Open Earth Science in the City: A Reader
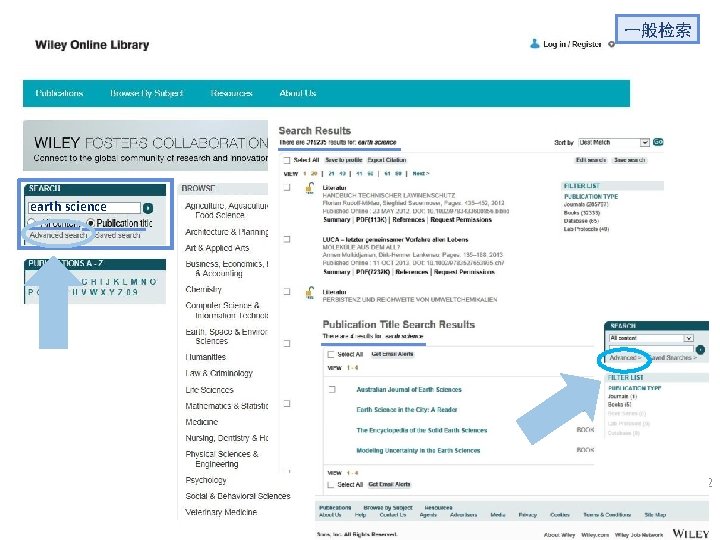The height and width of the screenshot is (540, 720). click(407, 410)
